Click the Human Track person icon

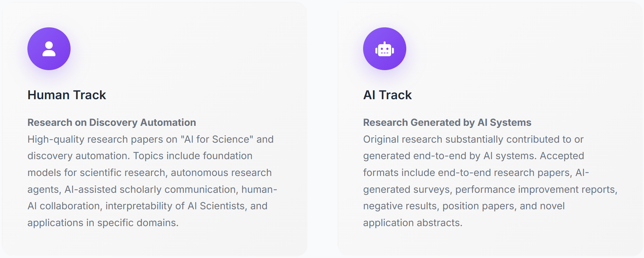pos(49,49)
